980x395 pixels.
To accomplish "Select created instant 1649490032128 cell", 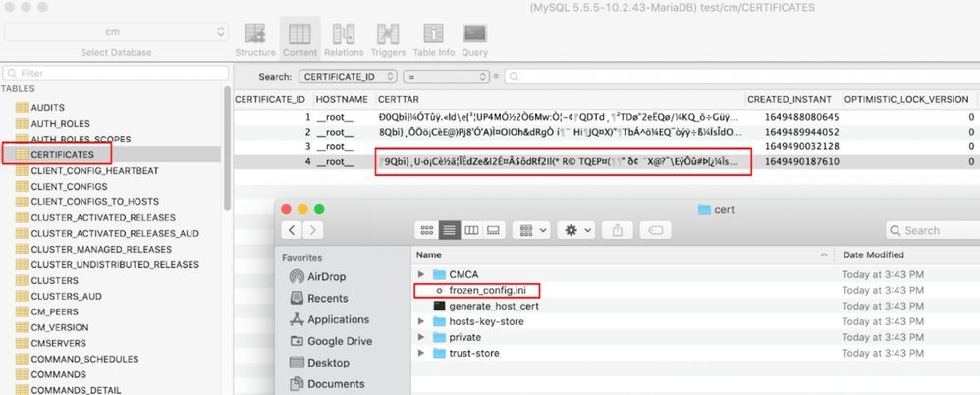I will coord(802,146).
